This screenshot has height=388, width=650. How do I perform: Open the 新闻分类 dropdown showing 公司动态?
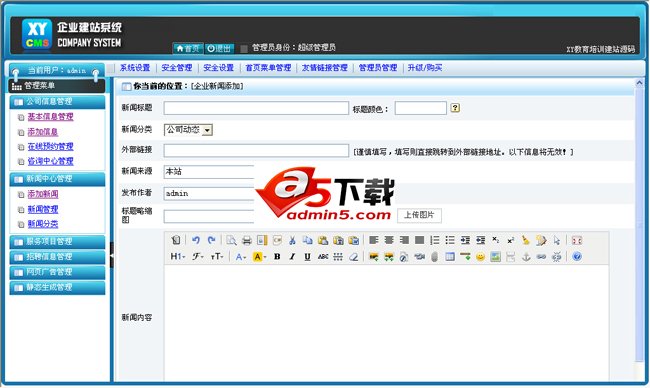point(188,130)
